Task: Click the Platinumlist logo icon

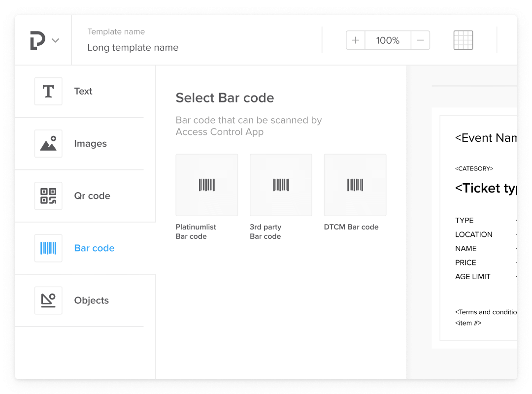Action: pyautogui.click(x=37, y=40)
